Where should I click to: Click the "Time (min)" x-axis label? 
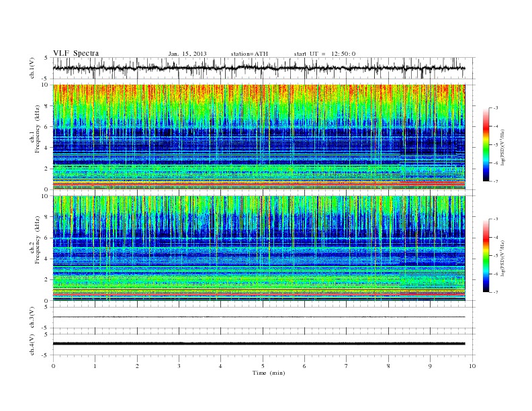point(269,373)
